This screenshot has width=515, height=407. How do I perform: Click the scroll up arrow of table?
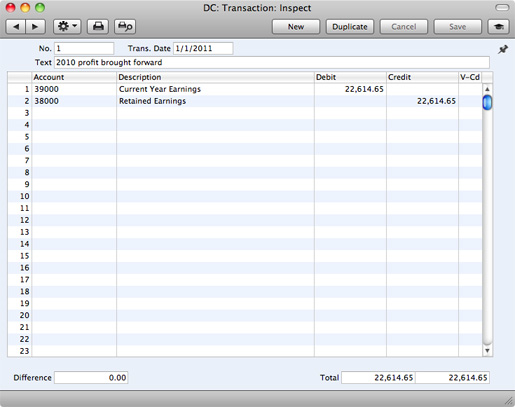point(487,89)
